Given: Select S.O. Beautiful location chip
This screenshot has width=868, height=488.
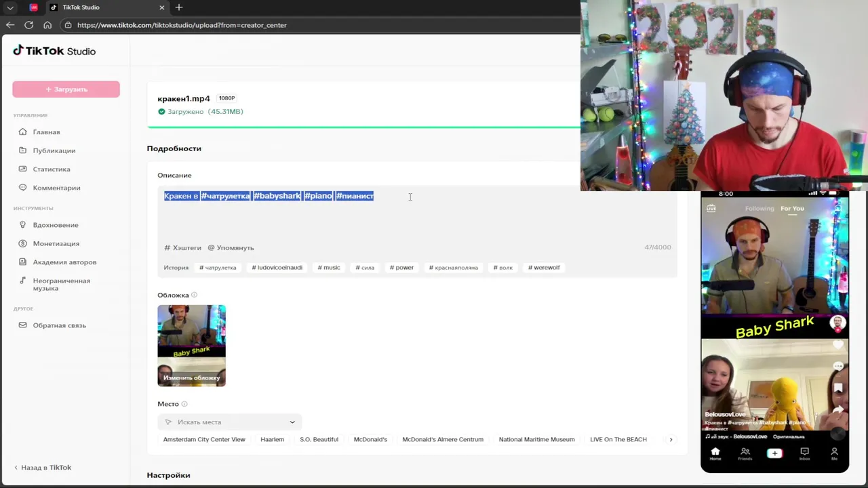Looking at the screenshot, I should click(x=319, y=440).
